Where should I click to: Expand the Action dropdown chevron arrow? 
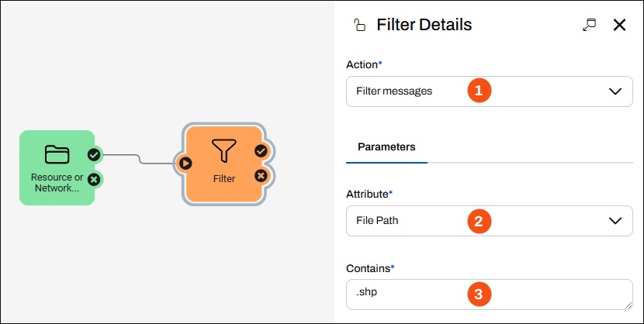point(615,91)
